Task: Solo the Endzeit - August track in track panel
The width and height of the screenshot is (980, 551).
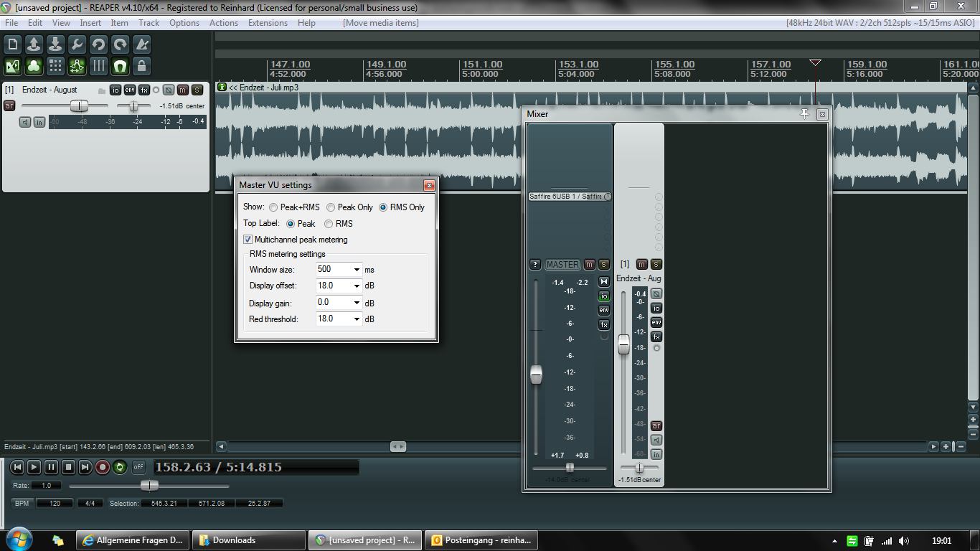Action: tap(197, 90)
